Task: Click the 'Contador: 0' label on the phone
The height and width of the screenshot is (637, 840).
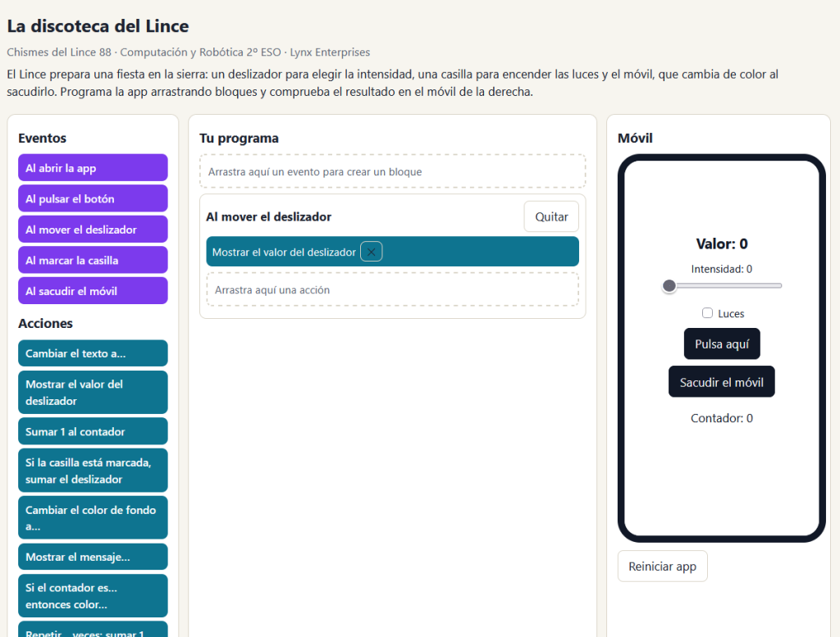Action: pos(722,418)
